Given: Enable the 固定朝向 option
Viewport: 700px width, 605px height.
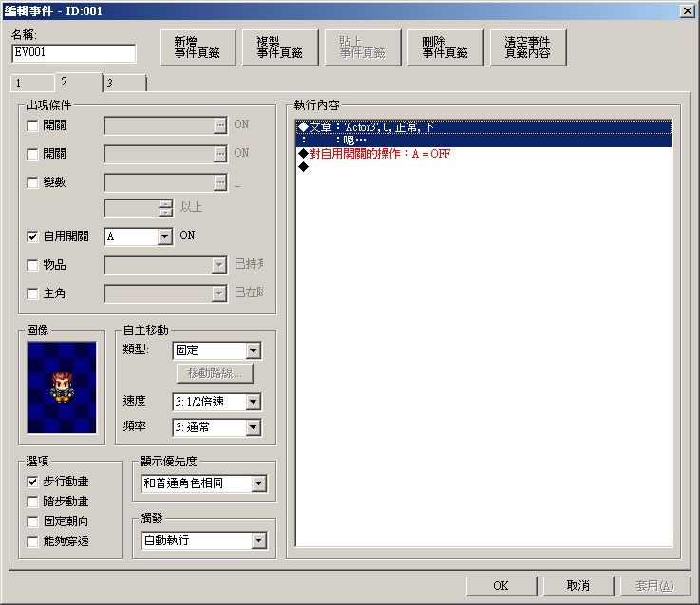Looking at the screenshot, I should tap(32, 521).
